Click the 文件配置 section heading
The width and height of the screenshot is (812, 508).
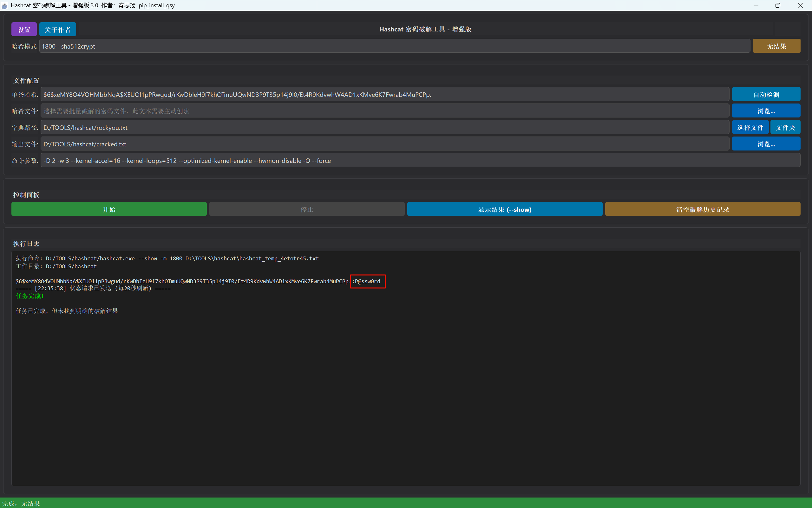(x=26, y=81)
